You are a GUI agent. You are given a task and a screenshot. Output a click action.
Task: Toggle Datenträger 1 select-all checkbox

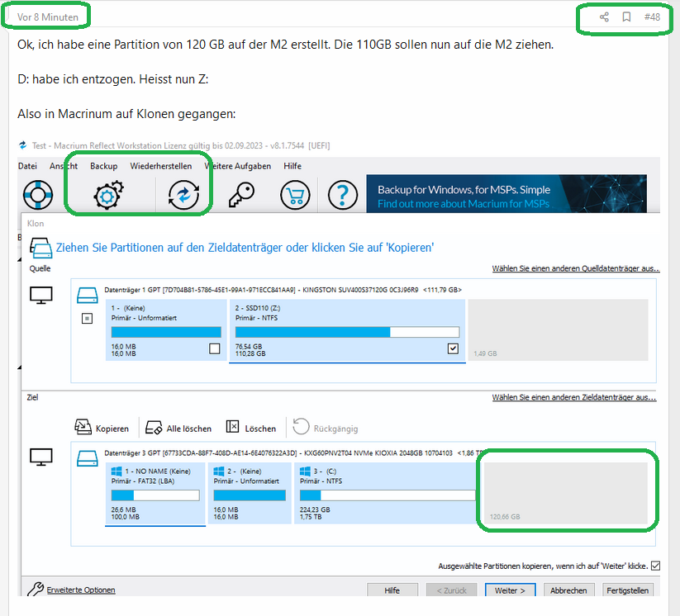tap(87, 319)
